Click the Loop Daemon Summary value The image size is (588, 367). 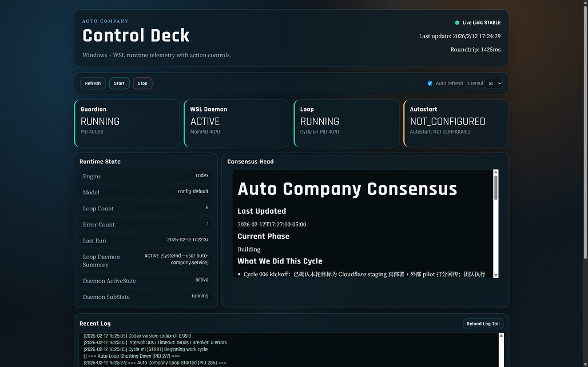point(176,259)
